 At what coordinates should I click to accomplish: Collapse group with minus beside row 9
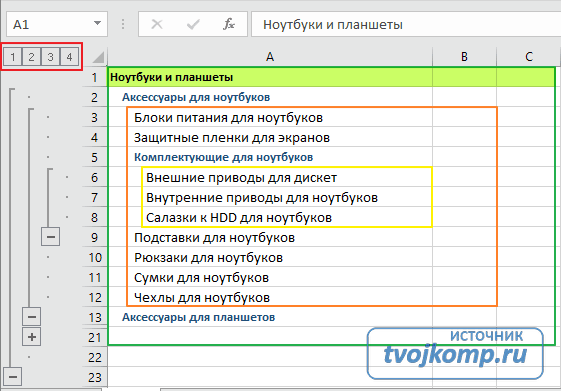point(50,236)
